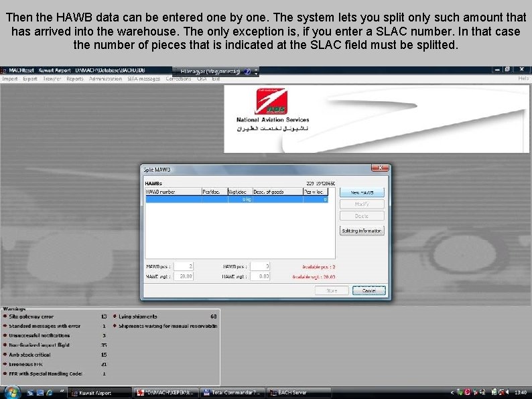
Task: Click Awb stock critical warning
Action: pyautogui.click(x=29, y=355)
